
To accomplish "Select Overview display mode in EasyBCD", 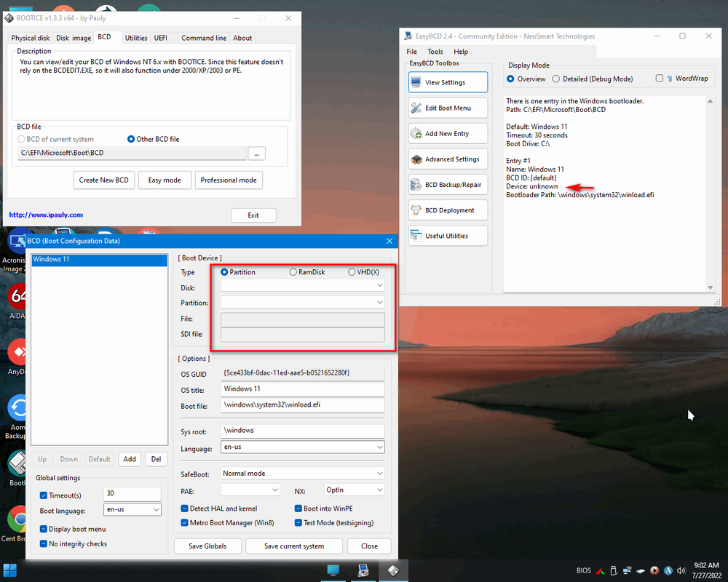I will tap(510, 79).
